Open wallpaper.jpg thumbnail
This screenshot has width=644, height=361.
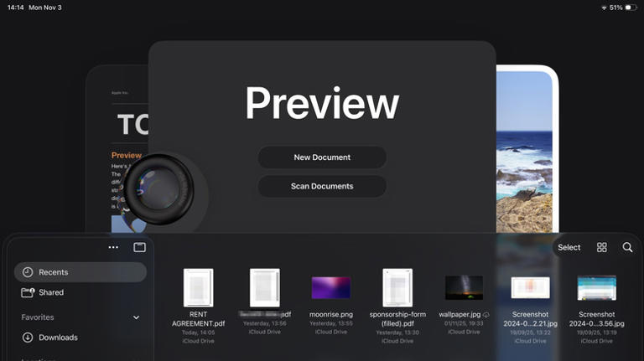[464, 287]
